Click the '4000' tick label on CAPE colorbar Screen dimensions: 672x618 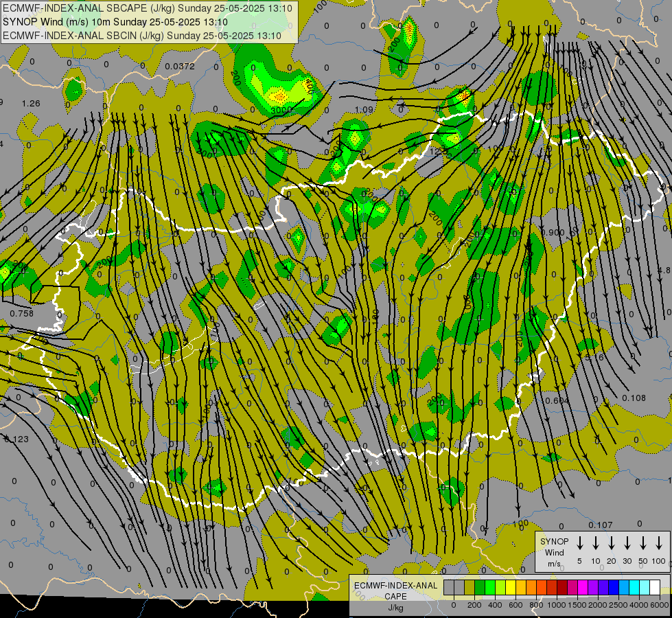coord(638,605)
